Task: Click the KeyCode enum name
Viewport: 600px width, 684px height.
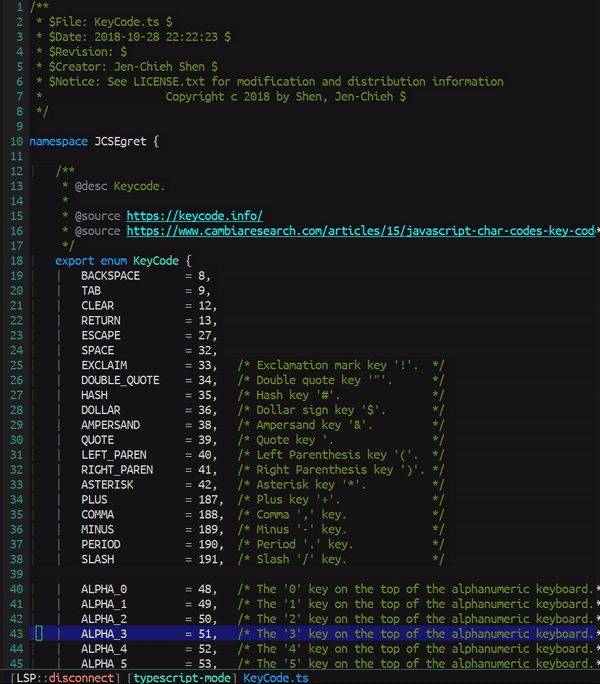Action: click(156, 261)
